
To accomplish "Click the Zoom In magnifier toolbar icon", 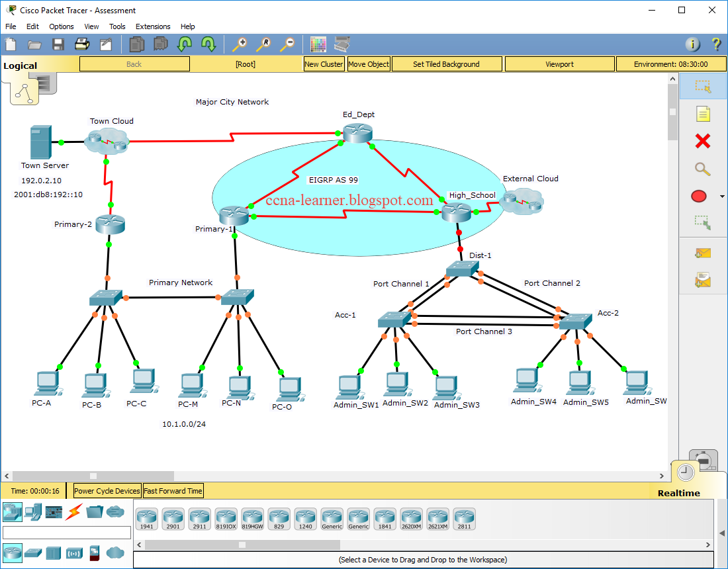I will (239, 44).
